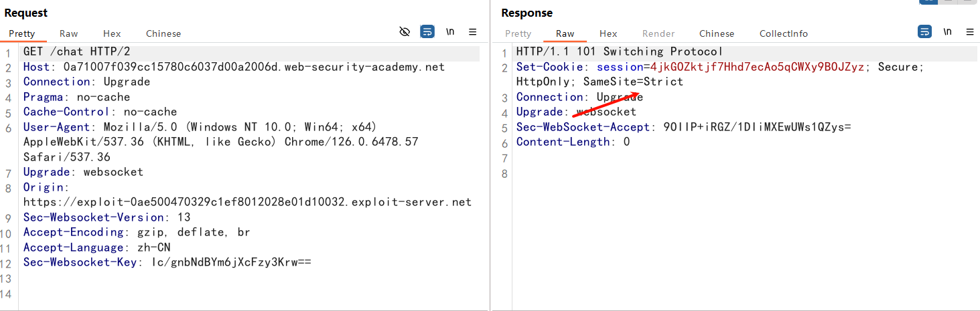Open the Response Chinese tab
Viewport: 980px width, 311px height.
pos(717,33)
